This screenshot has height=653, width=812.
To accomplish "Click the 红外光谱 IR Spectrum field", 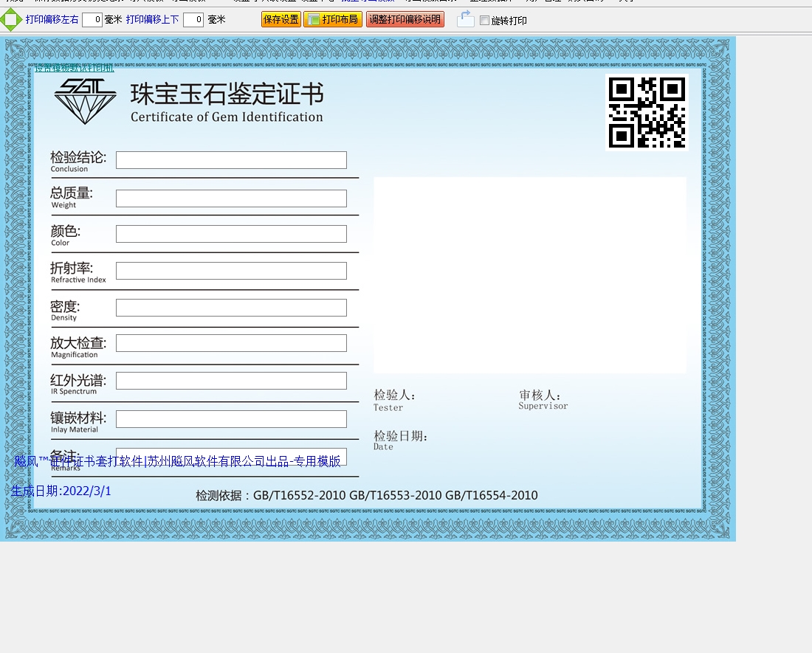I will click(x=231, y=381).
